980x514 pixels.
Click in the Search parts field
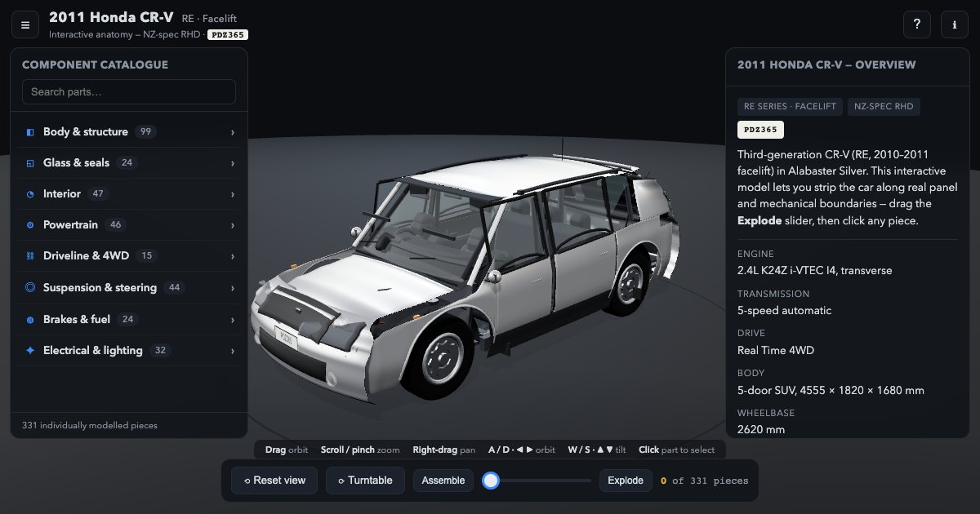129,91
